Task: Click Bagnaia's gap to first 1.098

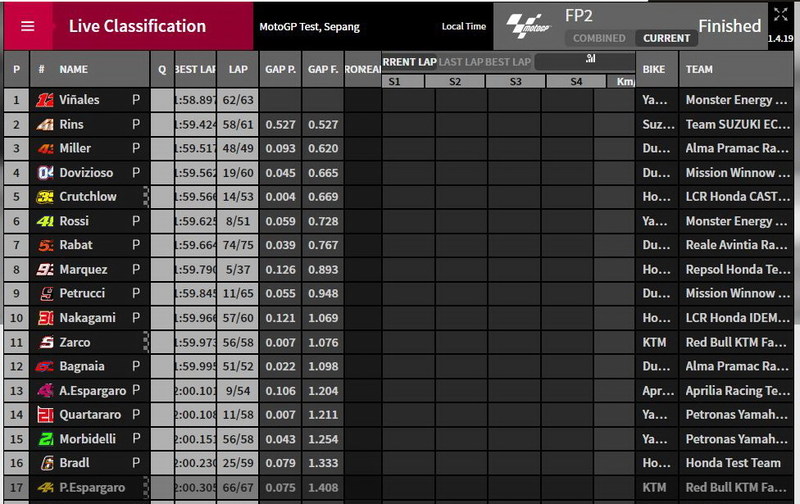Action: point(323,366)
